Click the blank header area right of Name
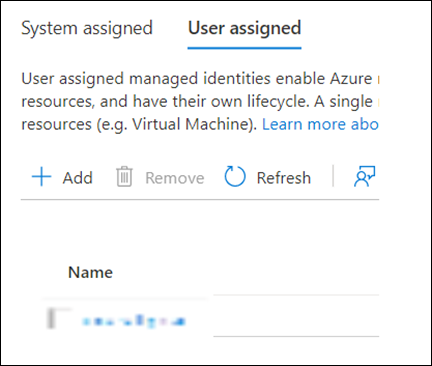The height and width of the screenshot is (366, 432). pos(296,272)
